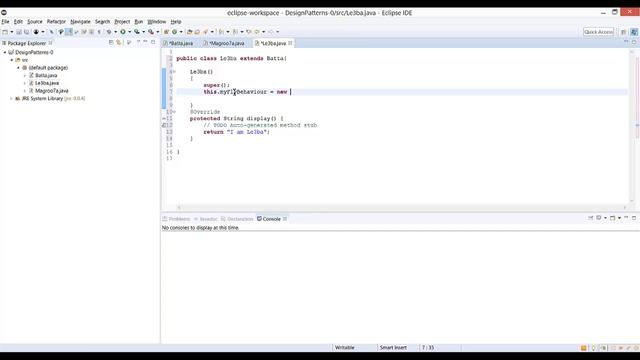Click the Previous Annotation toolbar icon

[235, 32]
